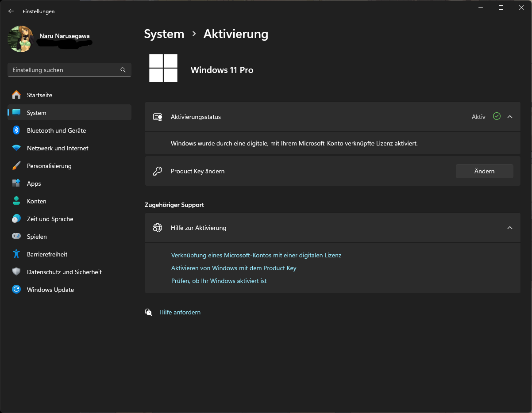The height and width of the screenshot is (413, 532).
Task: Select Konten in the sidebar
Action: point(37,201)
